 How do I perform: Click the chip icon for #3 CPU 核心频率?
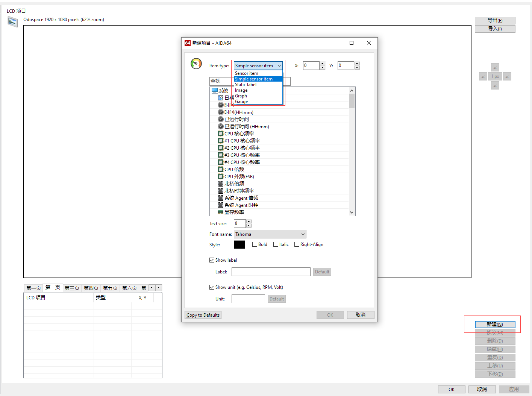[221, 155]
